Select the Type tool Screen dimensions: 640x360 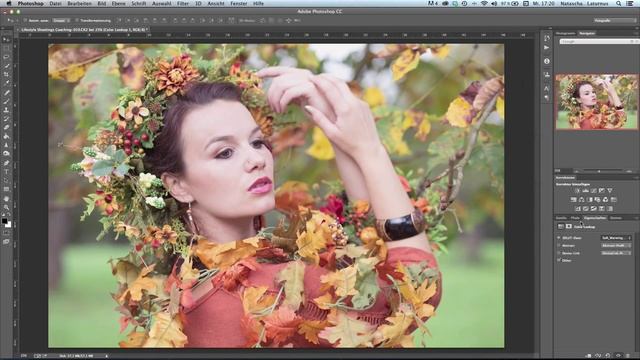pyautogui.click(x=6, y=171)
